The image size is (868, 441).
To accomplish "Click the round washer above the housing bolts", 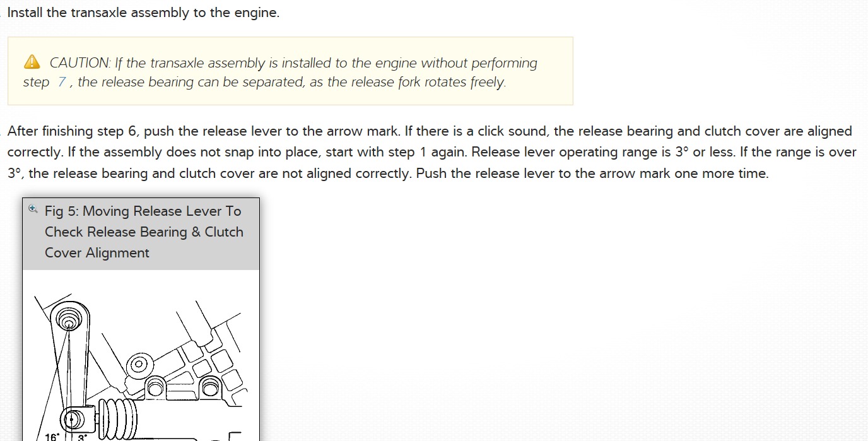I will pos(138,364).
